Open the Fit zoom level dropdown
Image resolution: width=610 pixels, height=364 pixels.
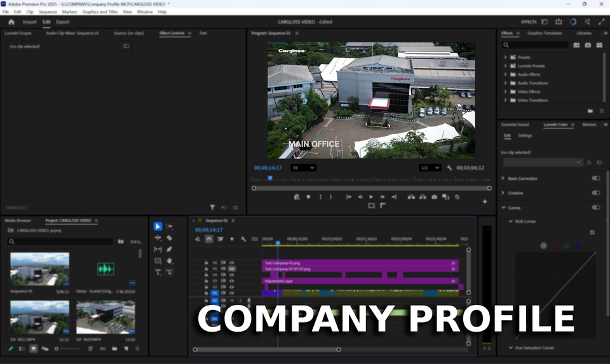tap(302, 168)
